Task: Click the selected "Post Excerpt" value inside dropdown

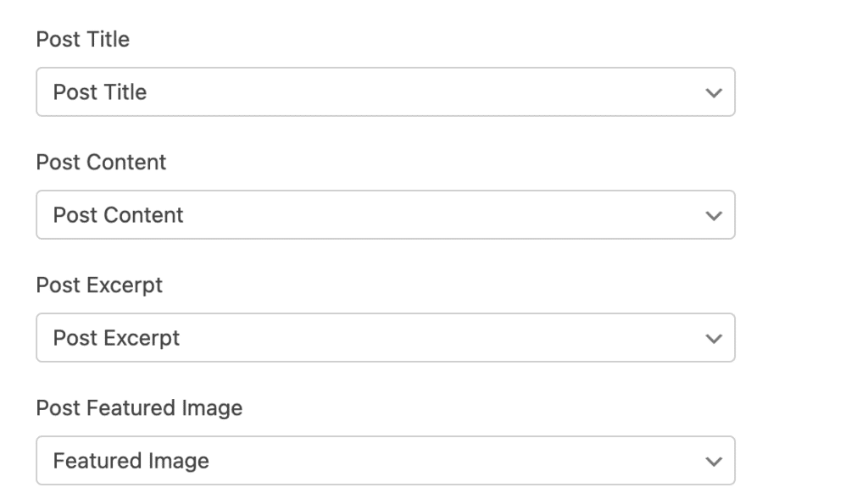Action: 116,338
